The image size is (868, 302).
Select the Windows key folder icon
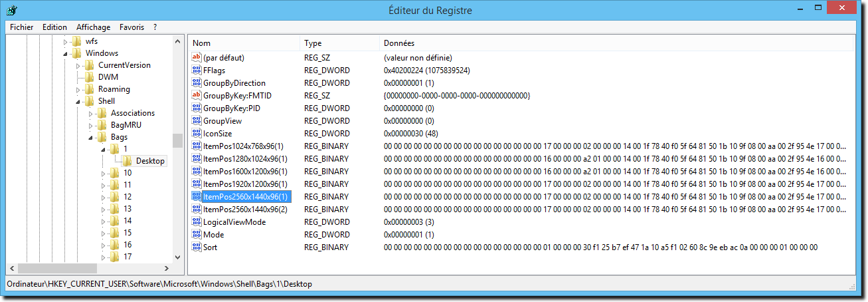coord(77,53)
